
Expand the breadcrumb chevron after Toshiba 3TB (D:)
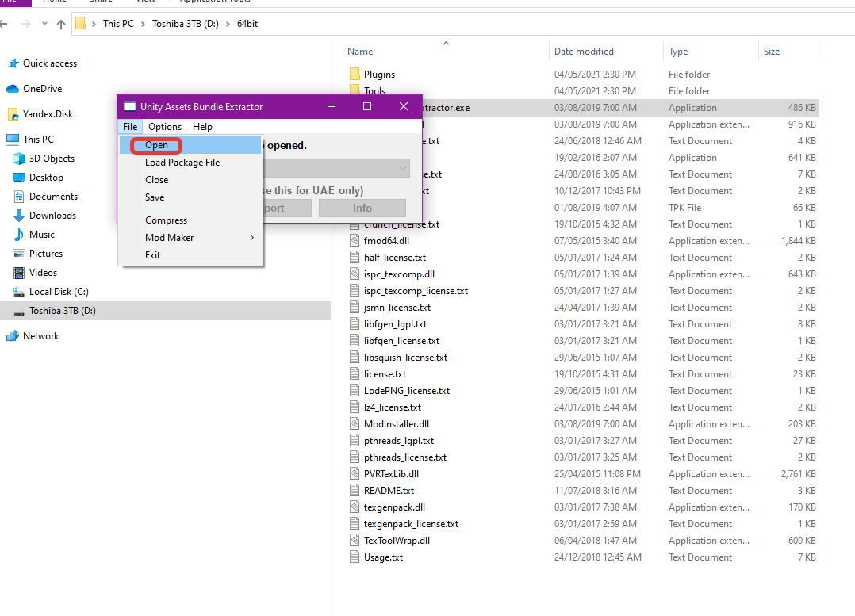228,24
